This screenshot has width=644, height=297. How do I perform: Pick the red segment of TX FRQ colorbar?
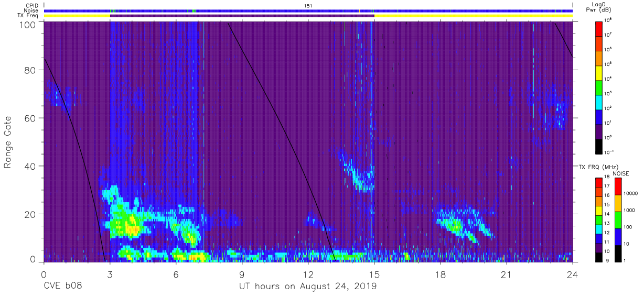(599, 183)
